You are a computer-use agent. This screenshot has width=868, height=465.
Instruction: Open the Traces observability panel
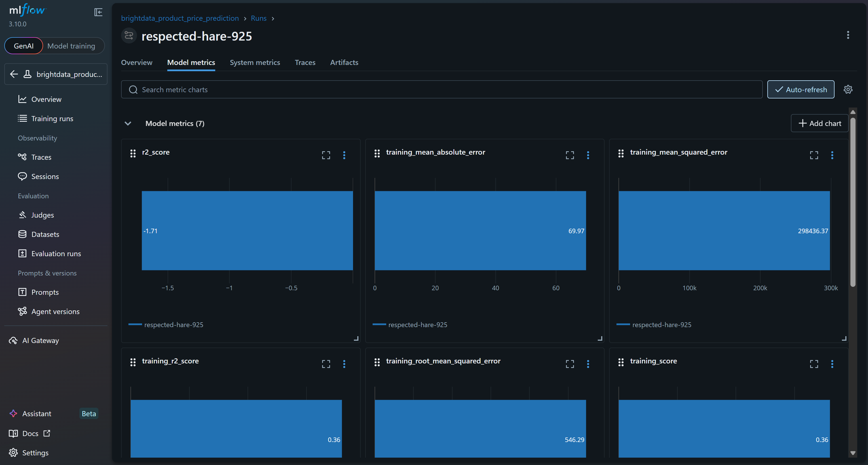click(41, 157)
